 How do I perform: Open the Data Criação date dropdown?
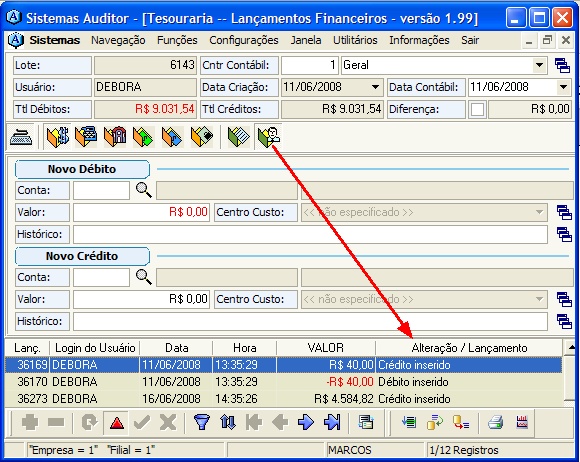pos(375,87)
